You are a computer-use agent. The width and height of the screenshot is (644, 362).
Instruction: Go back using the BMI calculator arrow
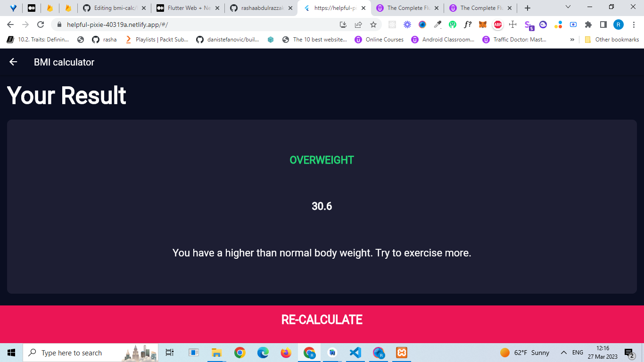13,62
